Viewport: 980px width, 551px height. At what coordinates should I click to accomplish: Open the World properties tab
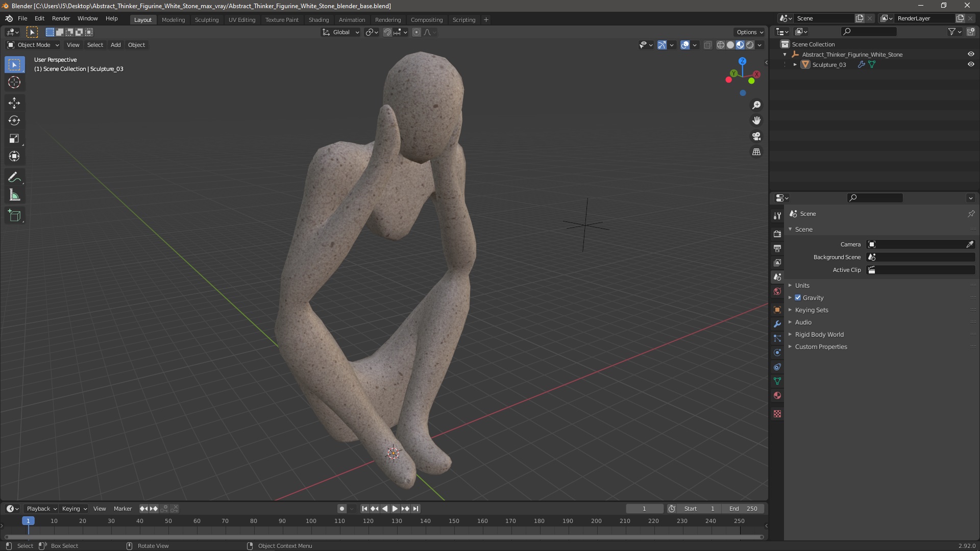(777, 291)
